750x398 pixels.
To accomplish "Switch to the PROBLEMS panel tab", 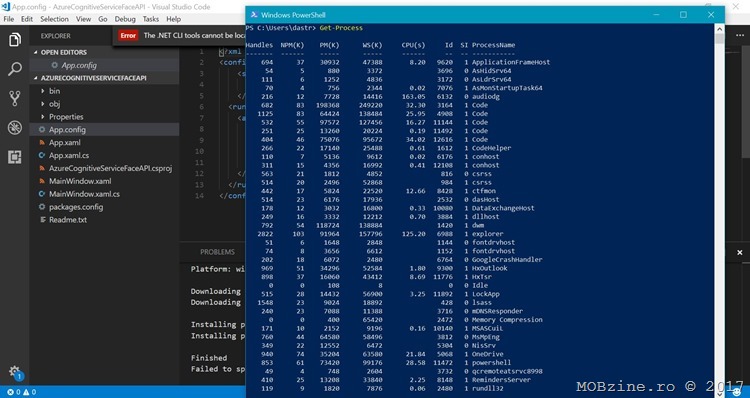I will (217, 252).
